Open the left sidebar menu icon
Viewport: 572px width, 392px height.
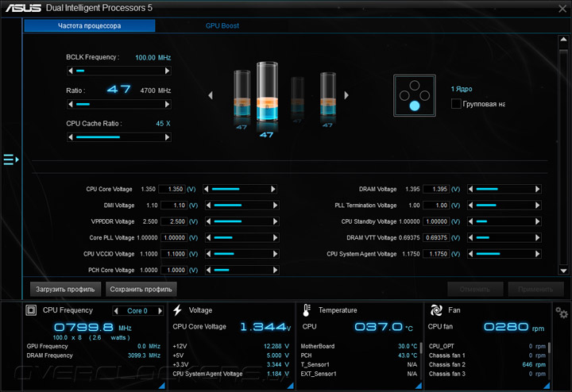(10, 159)
